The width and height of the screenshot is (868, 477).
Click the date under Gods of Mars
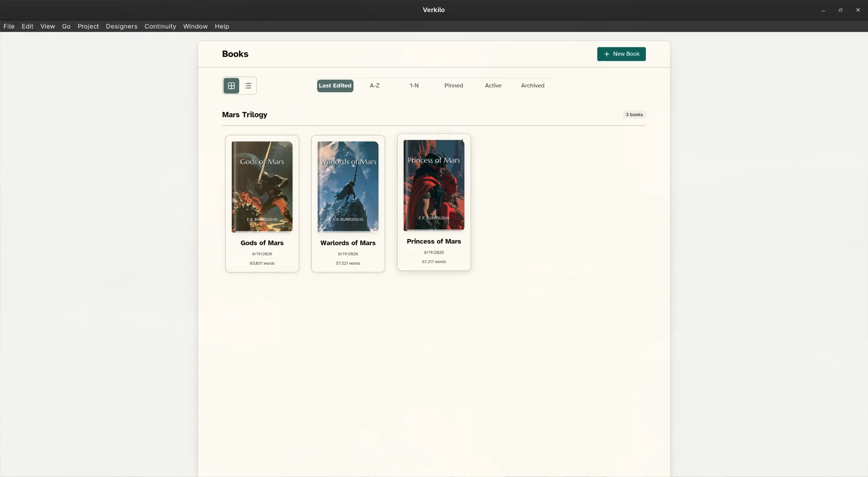click(262, 254)
